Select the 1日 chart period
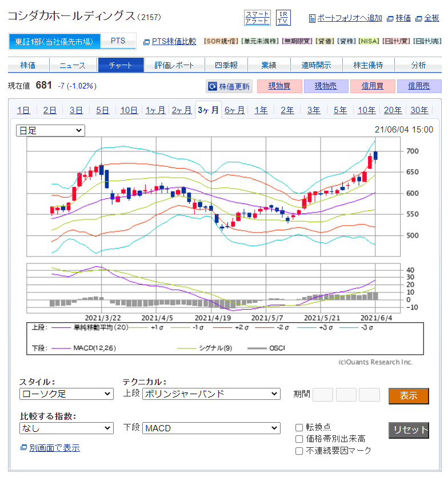 click(x=23, y=110)
